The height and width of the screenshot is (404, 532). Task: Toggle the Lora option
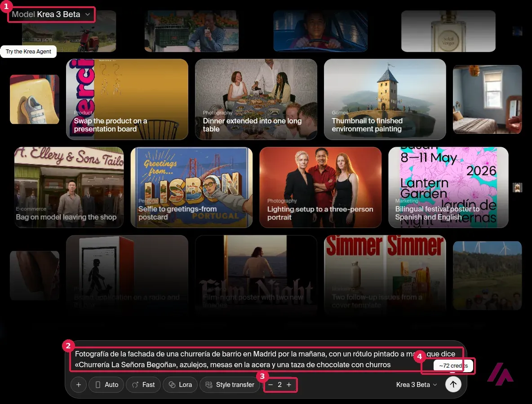tap(180, 385)
